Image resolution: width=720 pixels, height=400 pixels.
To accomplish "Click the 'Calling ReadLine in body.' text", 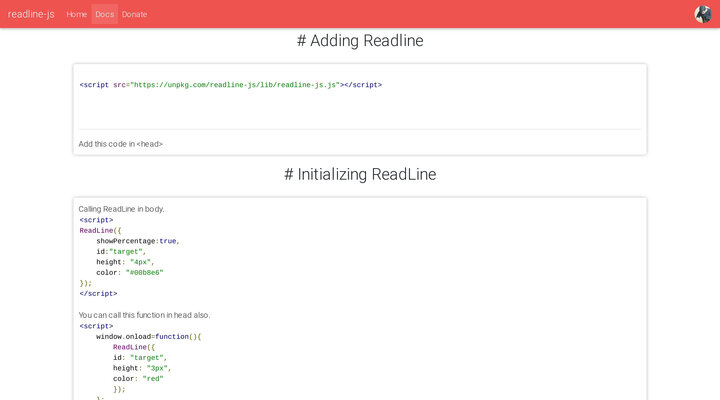I will 121,209.
